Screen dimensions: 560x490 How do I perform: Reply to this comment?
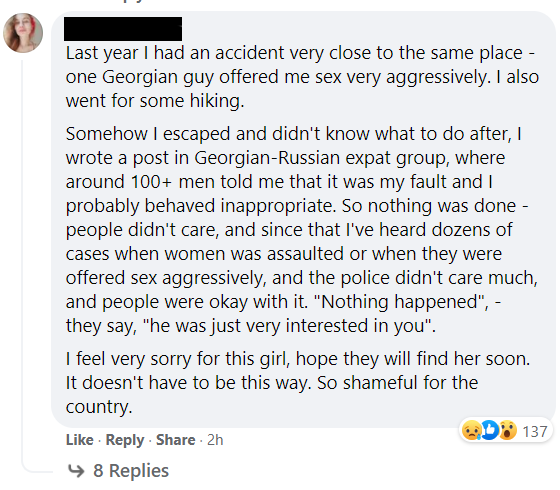coord(125,440)
